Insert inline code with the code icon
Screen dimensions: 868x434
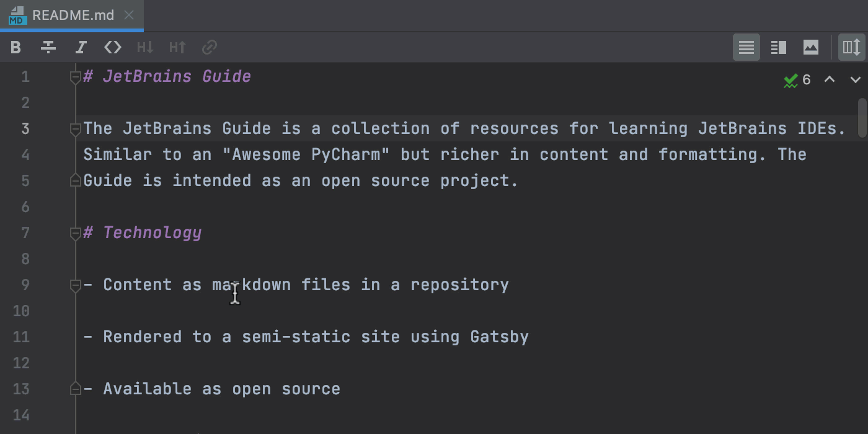click(x=112, y=47)
